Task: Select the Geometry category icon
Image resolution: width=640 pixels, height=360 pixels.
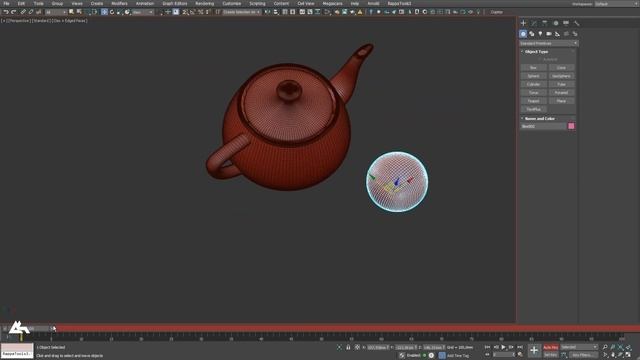Action: 523,34
